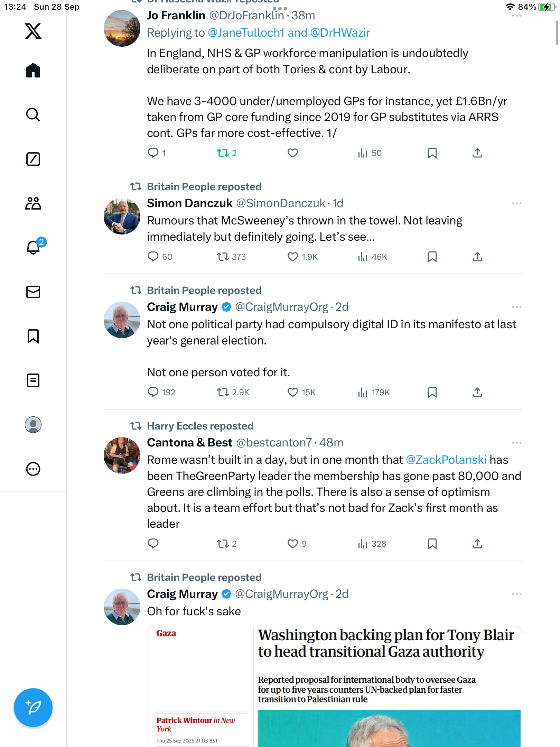Open Grok from the sidebar
The width and height of the screenshot is (560, 747).
(33, 159)
